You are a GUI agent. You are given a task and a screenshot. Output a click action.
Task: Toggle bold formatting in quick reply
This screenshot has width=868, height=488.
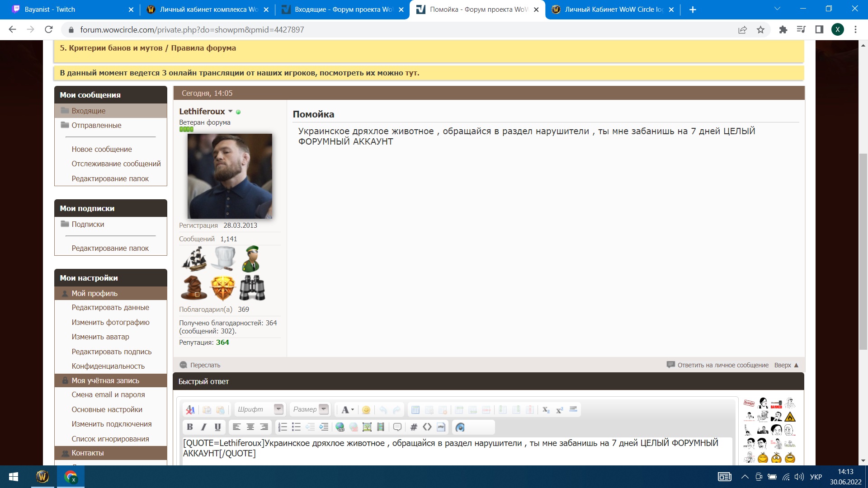pyautogui.click(x=190, y=427)
